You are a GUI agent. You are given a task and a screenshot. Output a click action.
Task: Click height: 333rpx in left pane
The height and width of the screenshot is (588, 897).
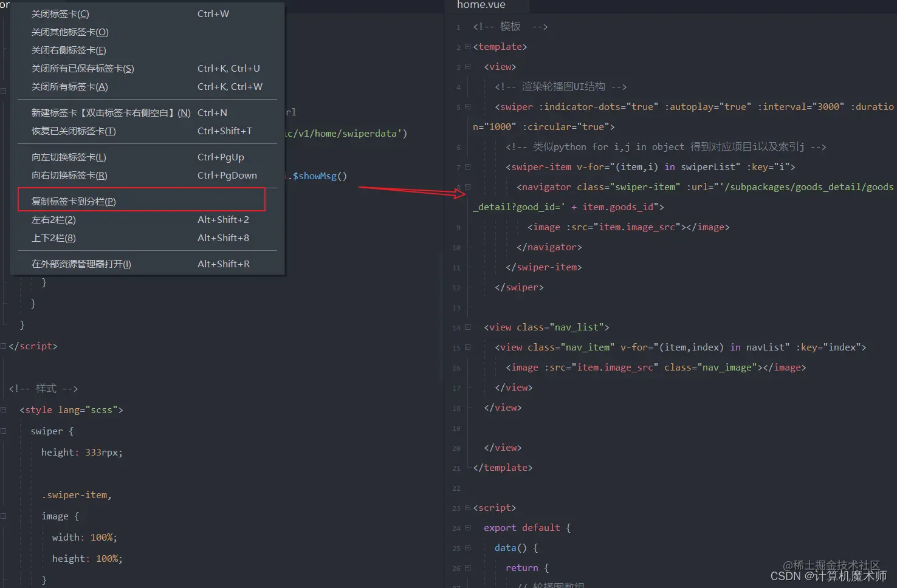pos(82,452)
